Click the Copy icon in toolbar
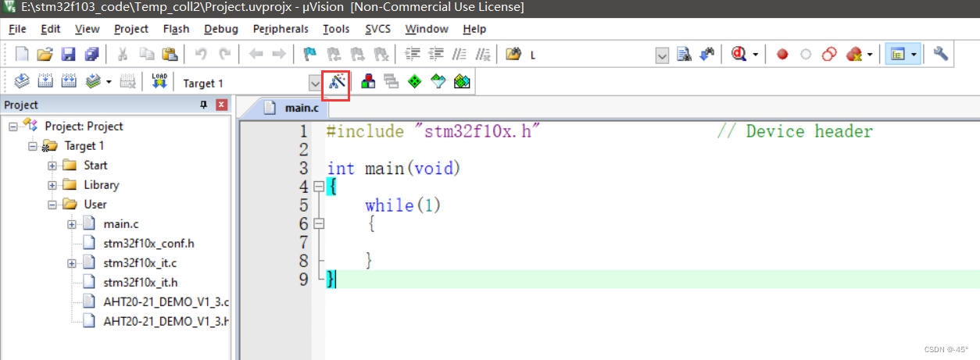This screenshot has height=360, width=980. [146, 55]
